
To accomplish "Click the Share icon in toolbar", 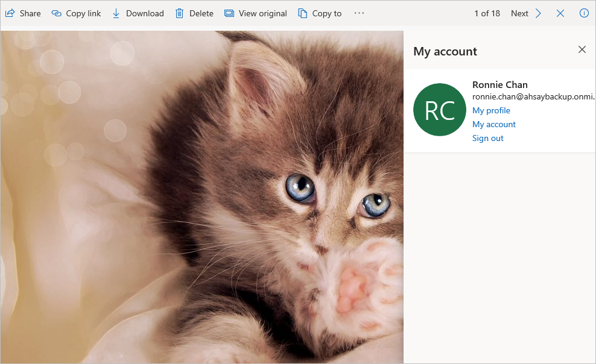I will (x=10, y=13).
